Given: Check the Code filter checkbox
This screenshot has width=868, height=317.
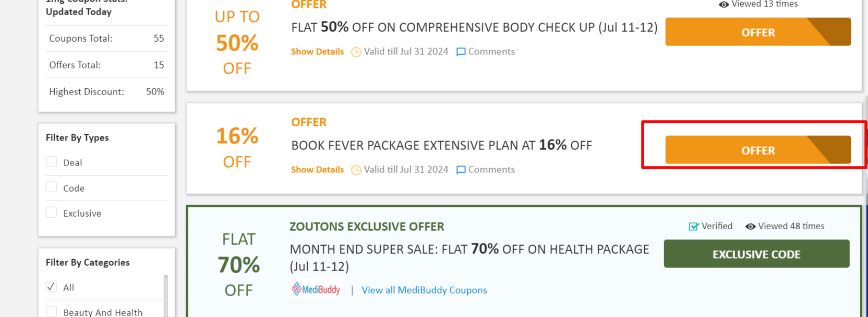Looking at the screenshot, I should [51, 187].
